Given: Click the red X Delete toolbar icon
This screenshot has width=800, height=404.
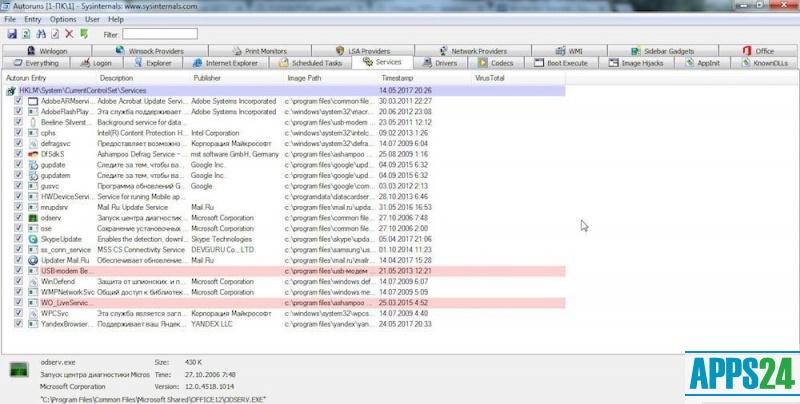Looking at the screenshot, I should 69,34.
